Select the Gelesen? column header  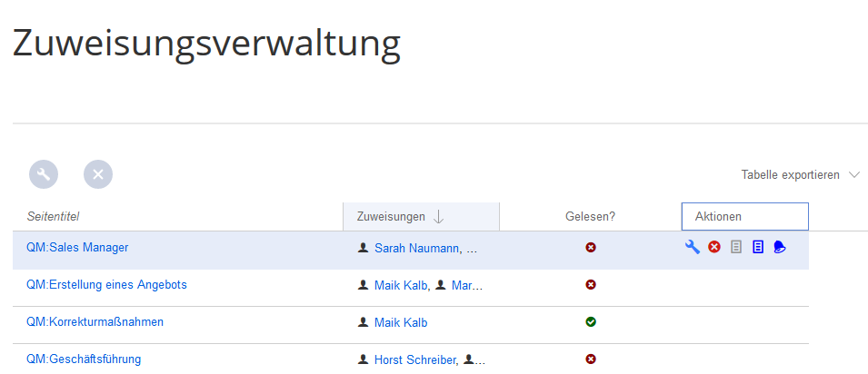click(x=590, y=217)
